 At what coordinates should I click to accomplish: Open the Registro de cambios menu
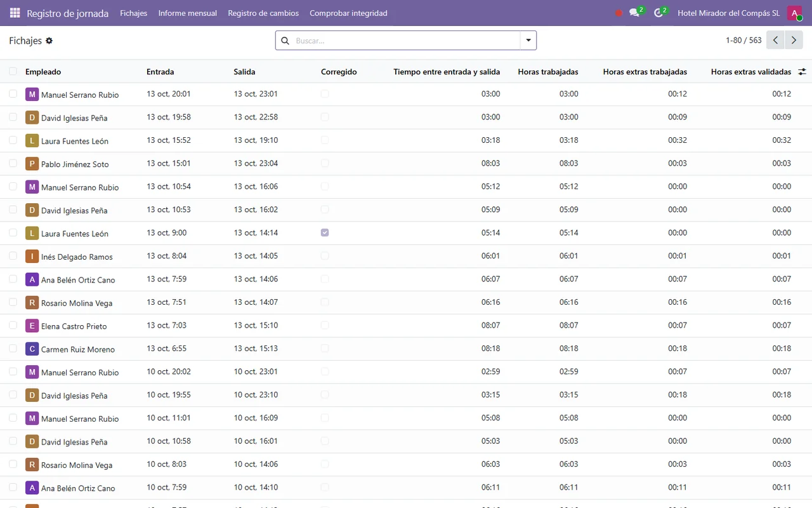click(x=263, y=13)
